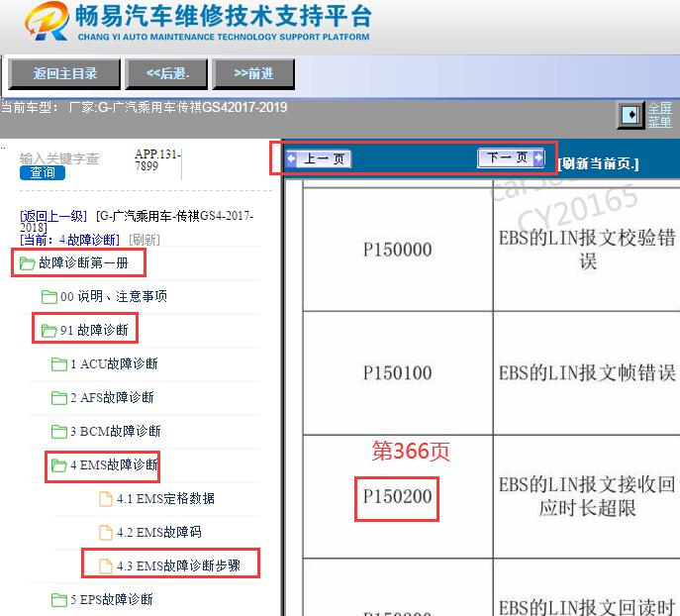This screenshot has width=680, height=616.
Task: Click the P150000 fault code cell
Action: pos(397,250)
